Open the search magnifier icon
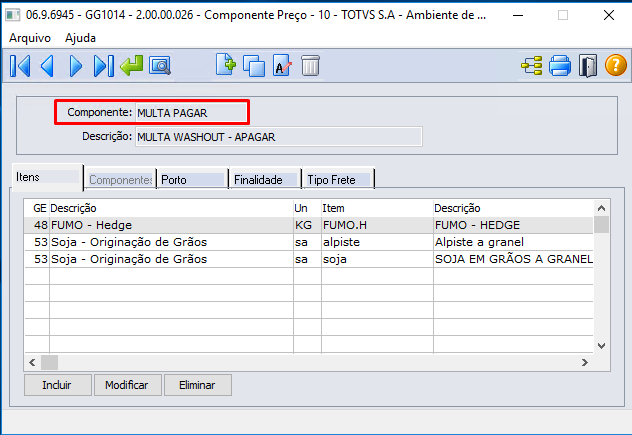Screen dimensions: 632x435 pos(160,66)
